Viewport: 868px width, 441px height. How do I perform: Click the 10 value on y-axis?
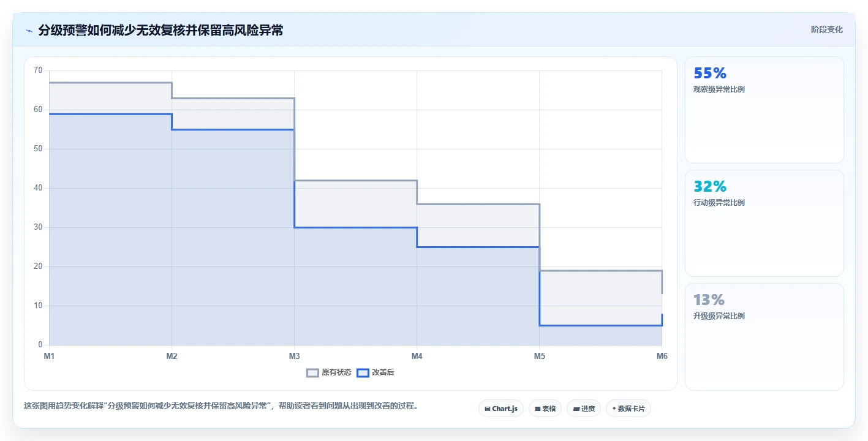click(x=38, y=306)
